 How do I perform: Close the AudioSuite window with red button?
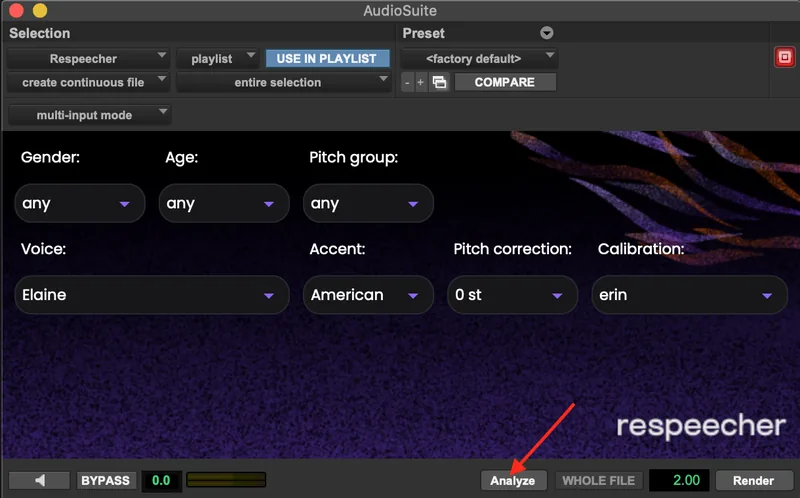[16, 10]
